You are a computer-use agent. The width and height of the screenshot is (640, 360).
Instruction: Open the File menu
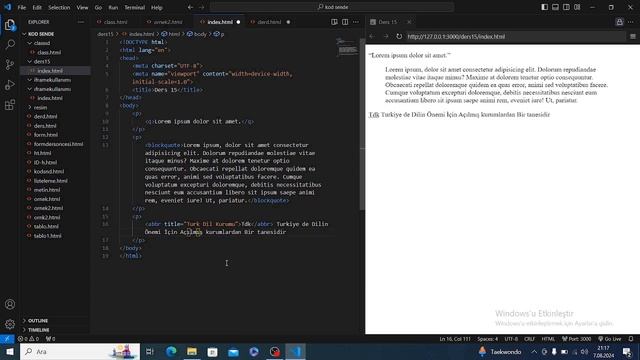[22, 7]
